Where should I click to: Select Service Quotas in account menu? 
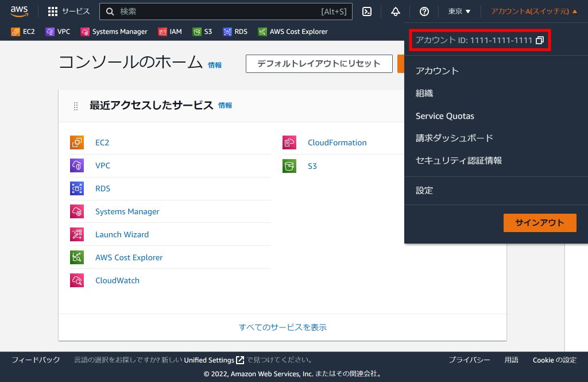pyautogui.click(x=445, y=116)
